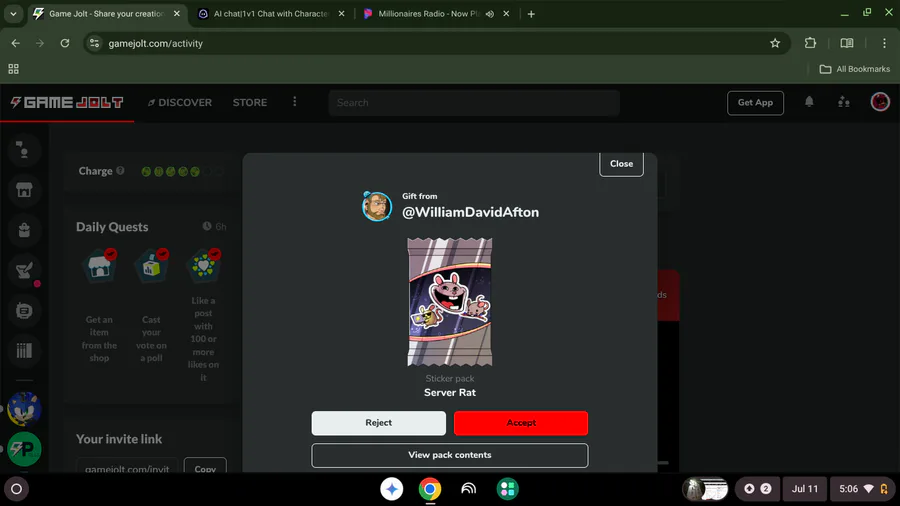Viewport: 900px width, 506px height.
Task: Go back in browser history
Action: point(15,43)
